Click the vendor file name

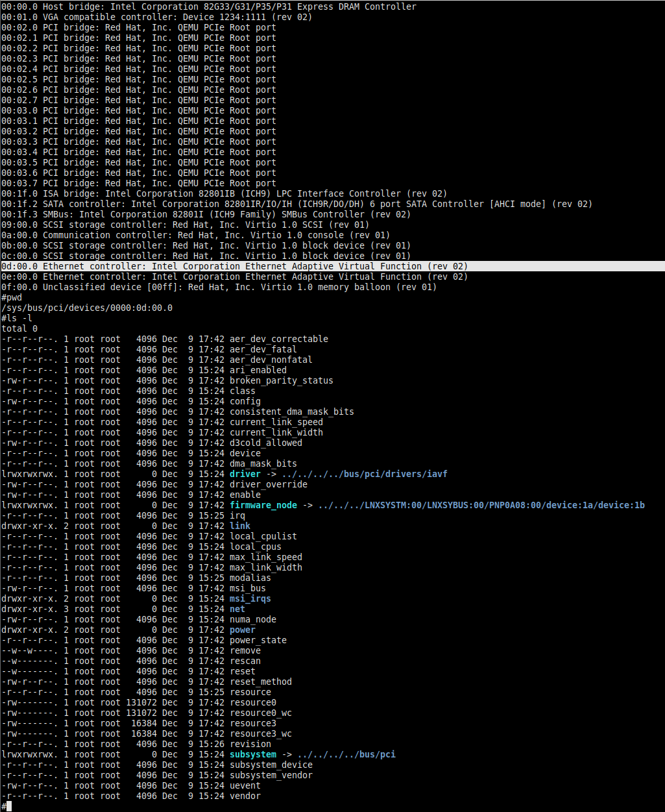coord(245,796)
